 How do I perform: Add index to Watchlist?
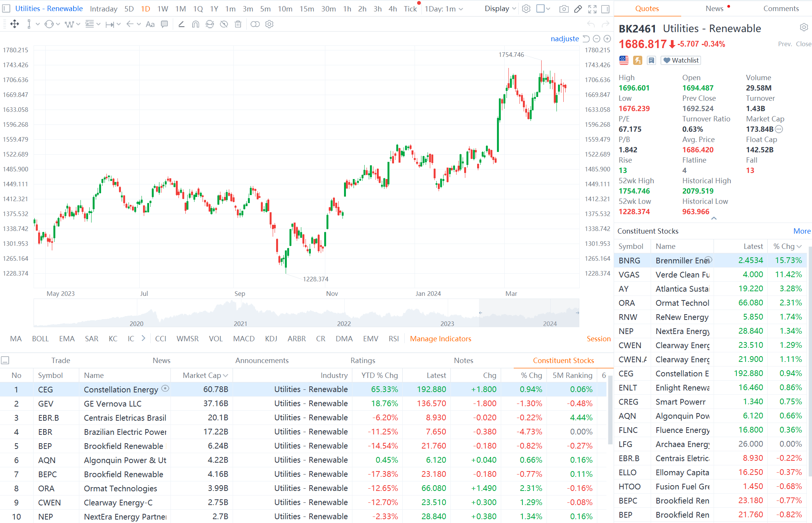tap(681, 60)
